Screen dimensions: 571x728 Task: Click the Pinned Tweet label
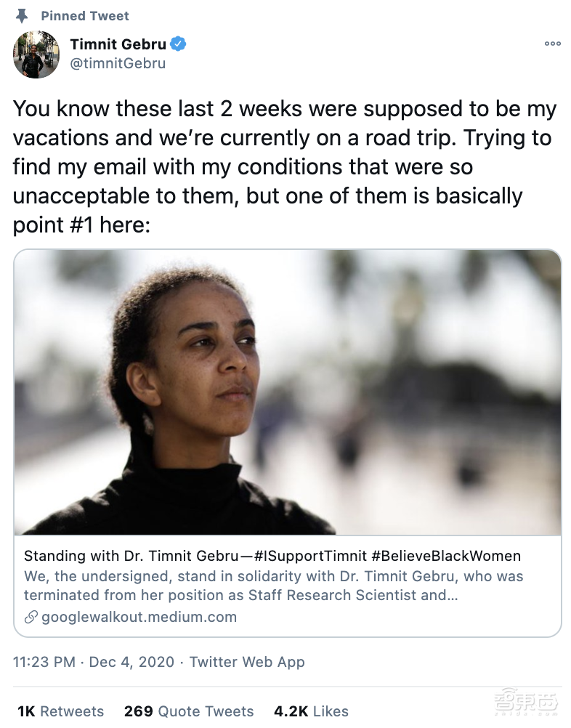click(x=85, y=15)
